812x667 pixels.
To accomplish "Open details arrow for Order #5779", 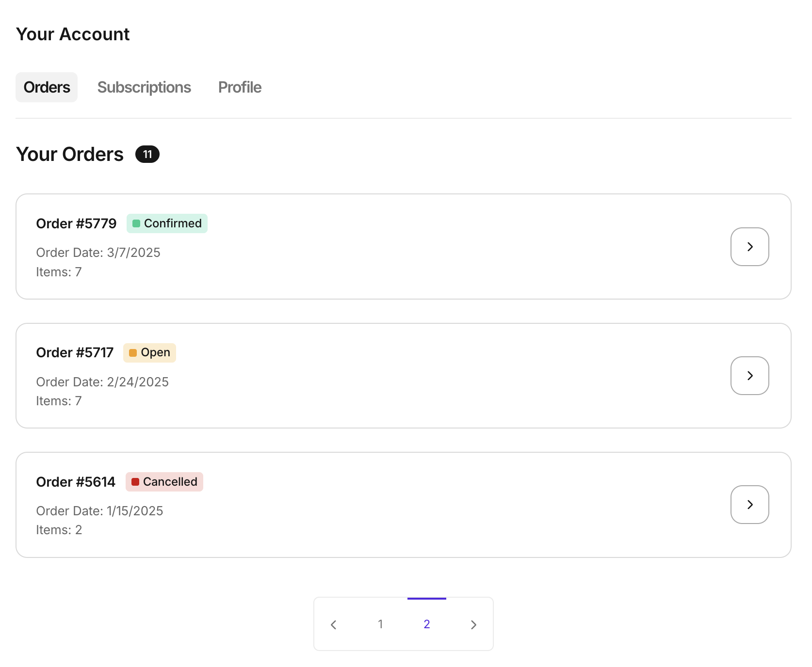I will tap(749, 247).
